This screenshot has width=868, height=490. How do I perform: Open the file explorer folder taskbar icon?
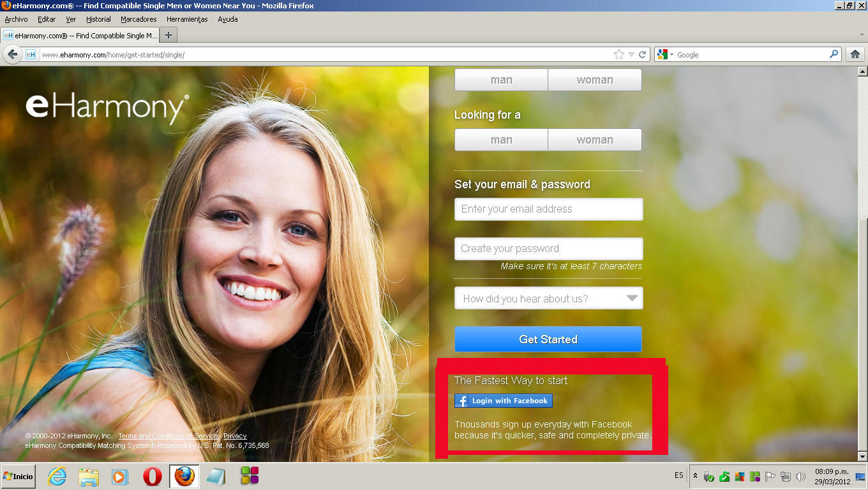tap(89, 477)
